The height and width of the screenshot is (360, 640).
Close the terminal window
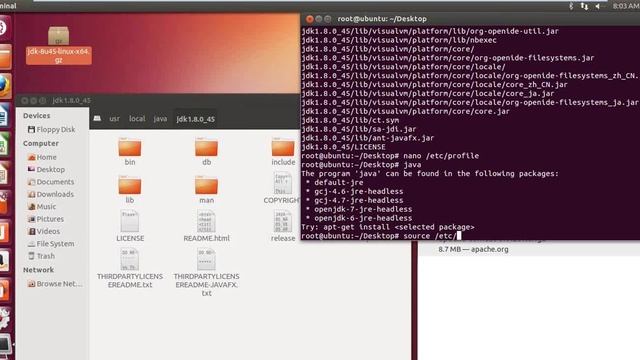pyautogui.click(x=310, y=19)
